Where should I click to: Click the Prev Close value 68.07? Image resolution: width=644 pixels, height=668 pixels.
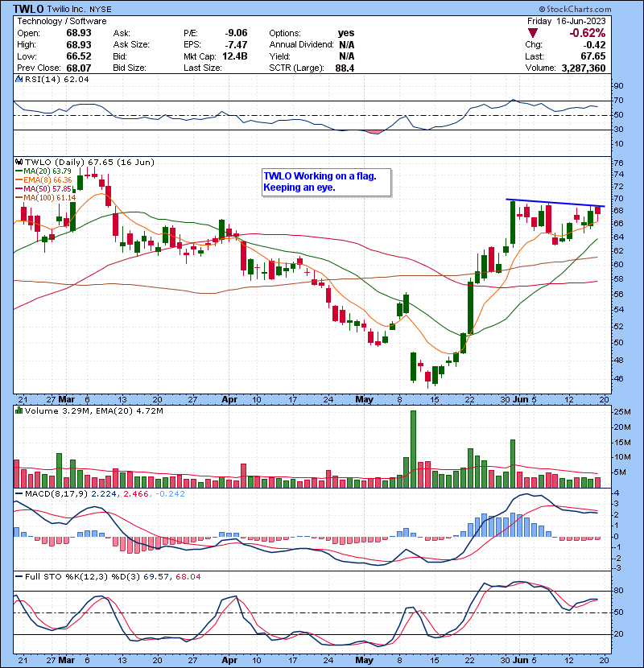pyautogui.click(x=79, y=68)
